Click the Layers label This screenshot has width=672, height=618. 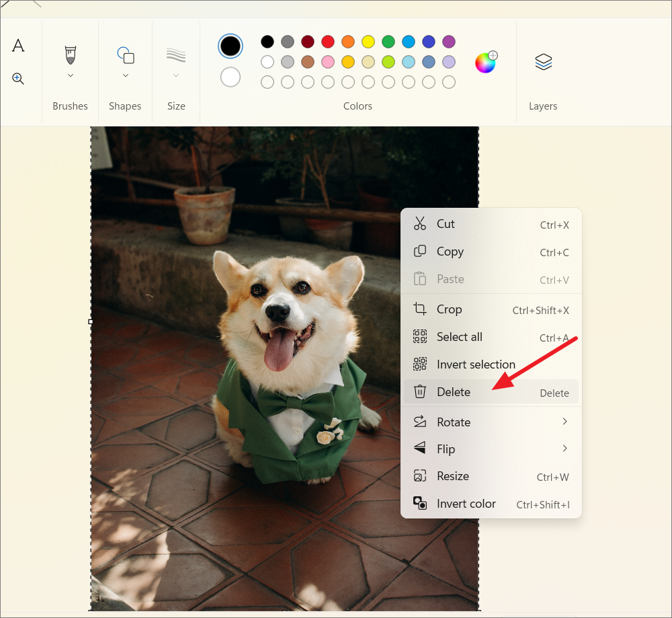pos(543,106)
